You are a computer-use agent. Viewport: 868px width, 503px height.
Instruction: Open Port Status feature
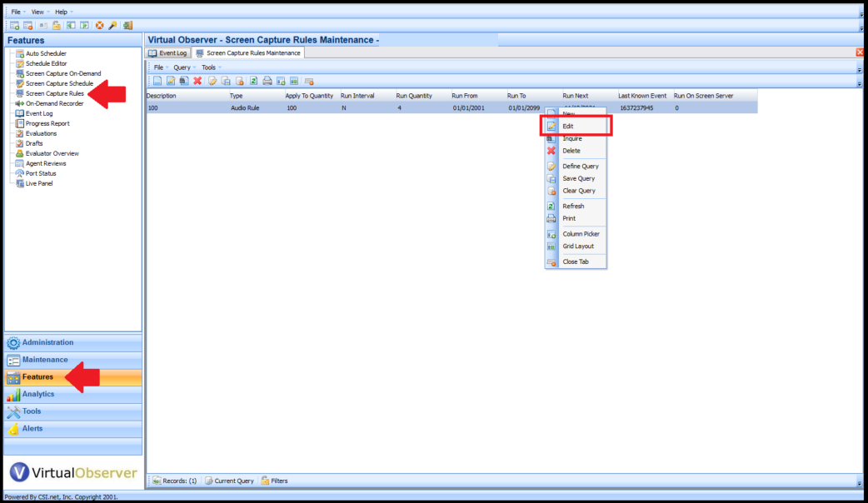(x=41, y=173)
